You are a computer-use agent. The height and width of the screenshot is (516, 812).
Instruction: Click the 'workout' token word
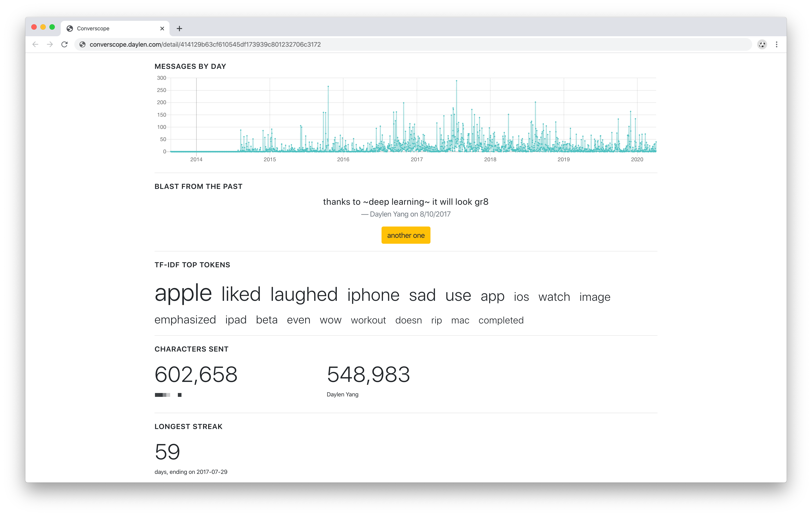click(x=368, y=320)
